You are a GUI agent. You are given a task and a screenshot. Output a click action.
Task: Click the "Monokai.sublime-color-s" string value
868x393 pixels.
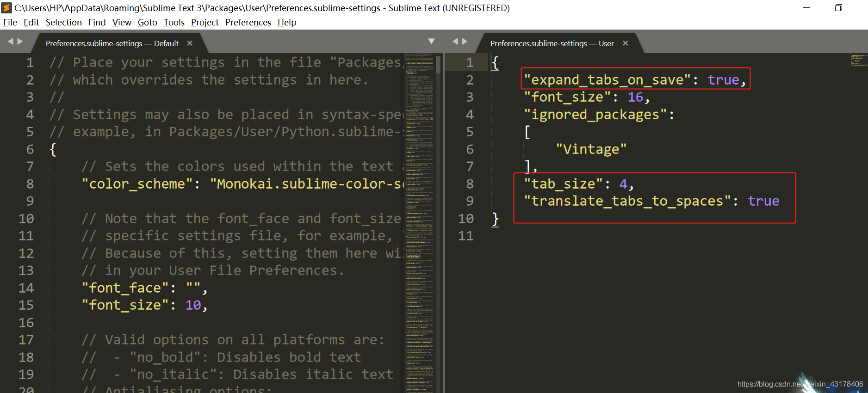pos(306,184)
